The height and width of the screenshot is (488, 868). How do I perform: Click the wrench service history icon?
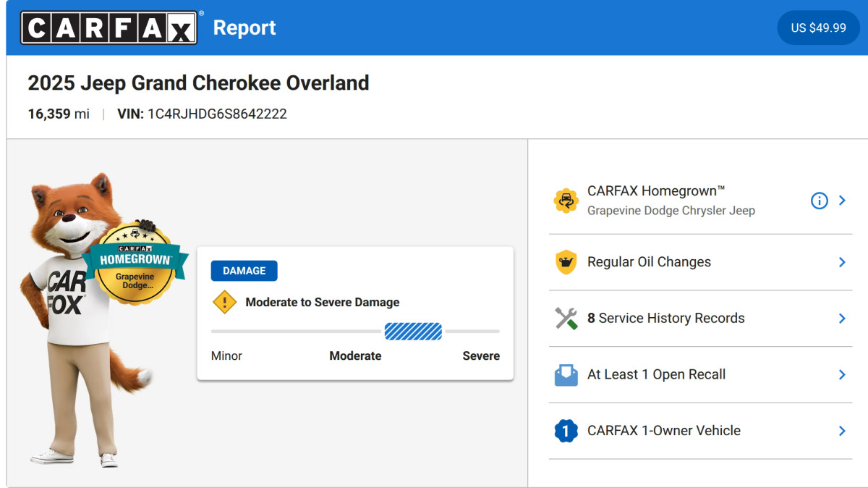[x=566, y=319]
